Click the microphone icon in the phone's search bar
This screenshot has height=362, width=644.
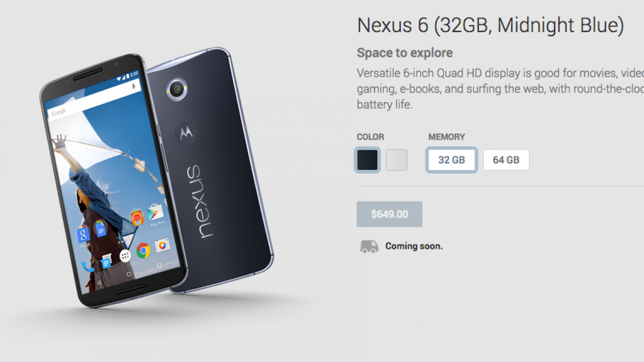click(x=134, y=86)
